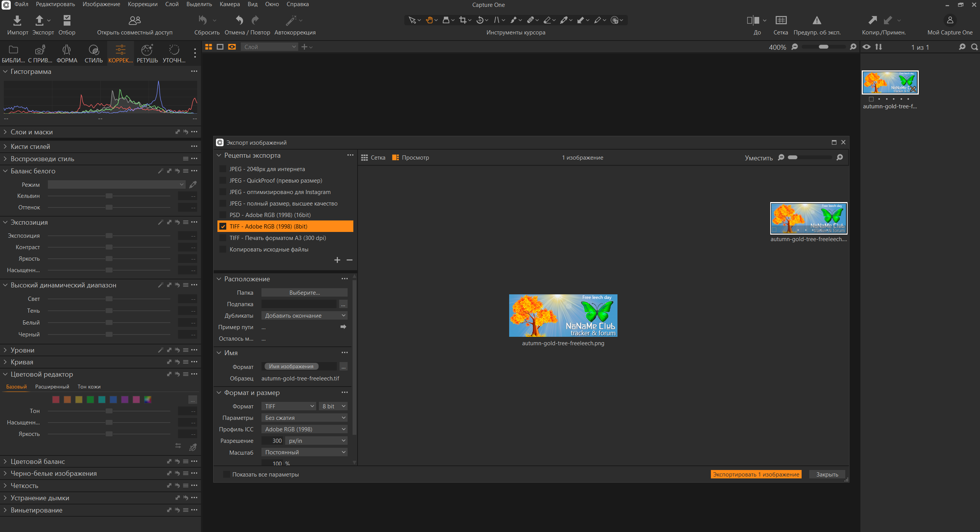
Task: Uncheck the TIFF - Adobe RGB (1998) (8bit) recipe
Action: pyautogui.click(x=223, y=227)
